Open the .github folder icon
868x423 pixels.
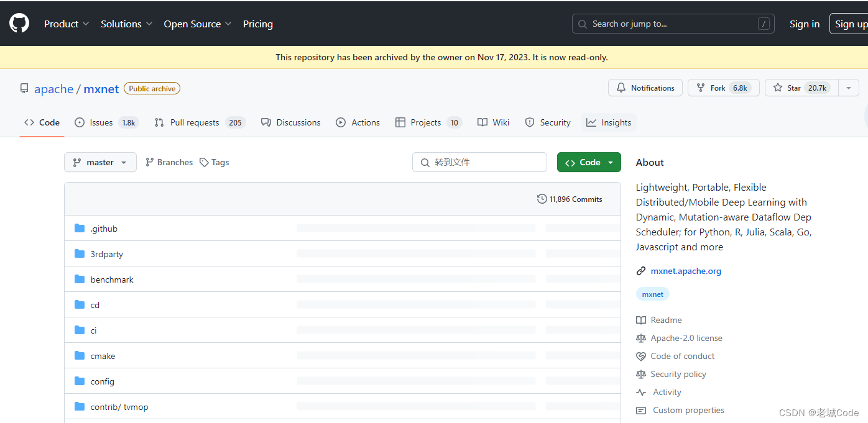click(80, 228)
